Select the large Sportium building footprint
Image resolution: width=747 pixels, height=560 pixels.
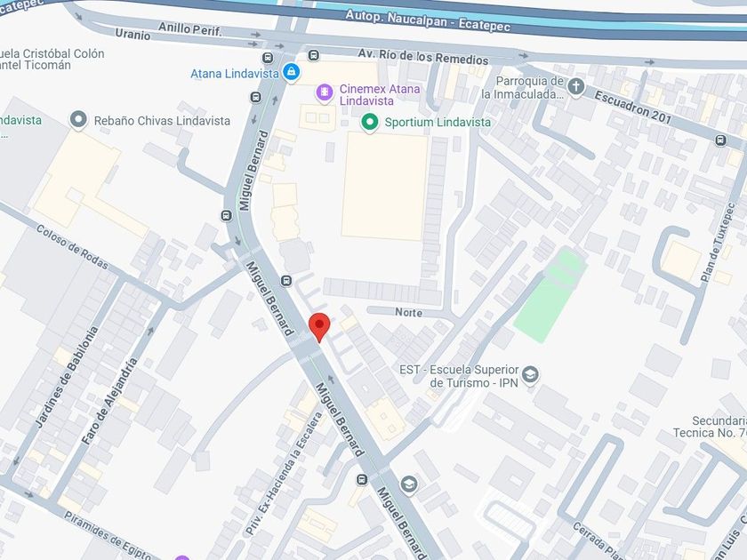(x=384, y=186)
